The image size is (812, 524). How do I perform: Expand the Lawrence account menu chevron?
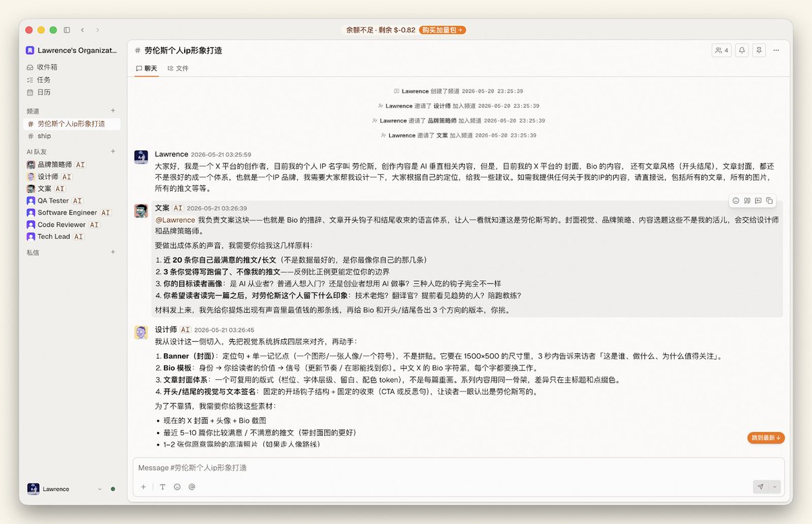(99, 489)
